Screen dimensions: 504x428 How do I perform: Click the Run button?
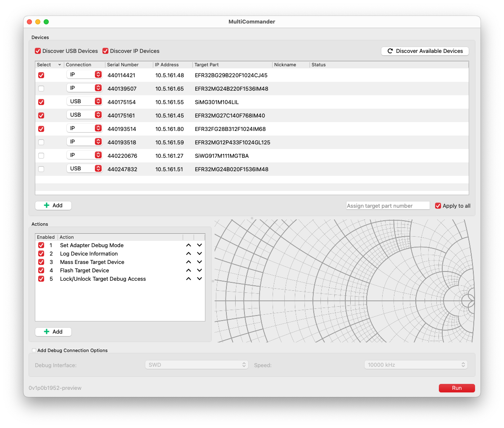pos(457,388)
